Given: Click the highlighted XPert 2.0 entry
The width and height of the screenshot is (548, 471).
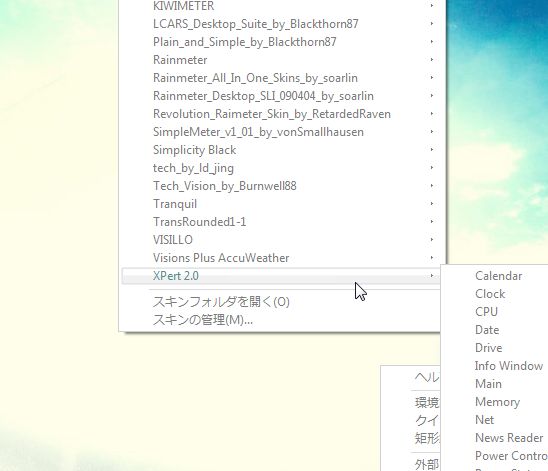Looking at the screenshot, I should [x=282, y=276].
